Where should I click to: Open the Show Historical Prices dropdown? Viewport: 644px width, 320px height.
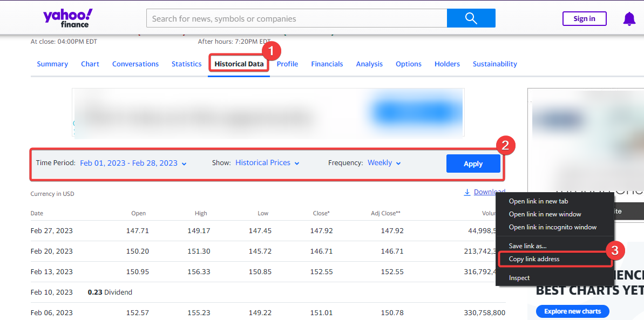pyautogui.click(x=267, y=163)
